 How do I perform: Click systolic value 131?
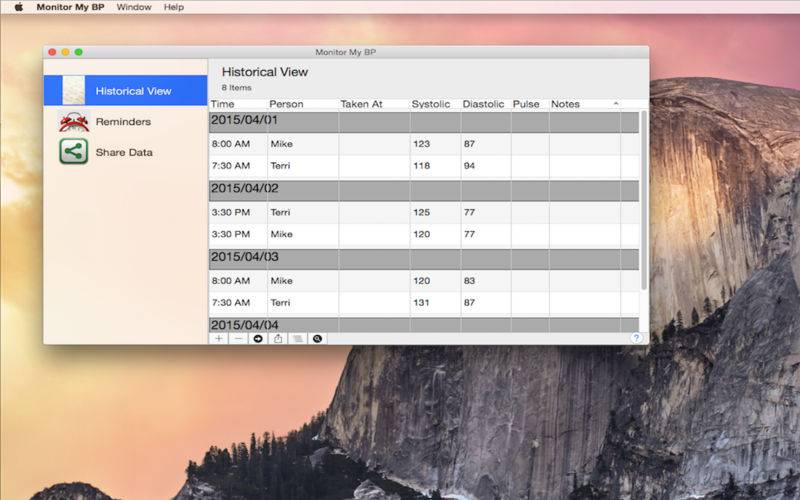(421, 303)
